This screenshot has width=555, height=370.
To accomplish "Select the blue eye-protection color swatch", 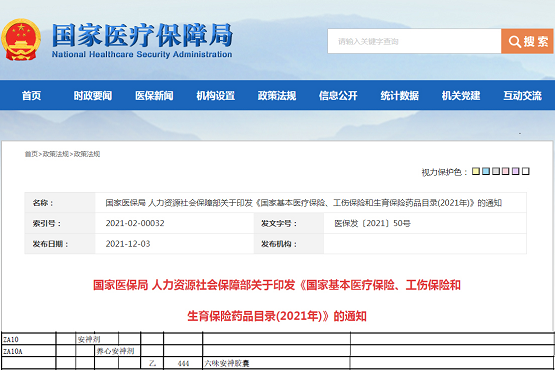I will tap(486, 171).
